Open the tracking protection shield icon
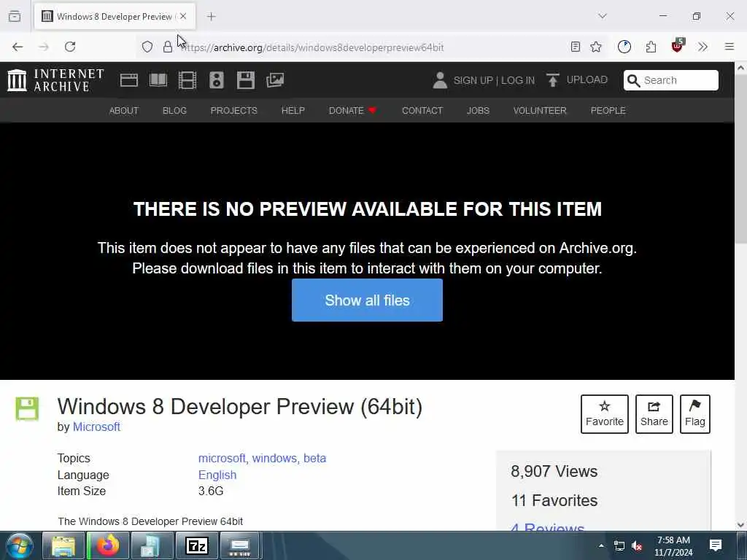Screen dimensions: 747x560 click(x=147, y=47)
